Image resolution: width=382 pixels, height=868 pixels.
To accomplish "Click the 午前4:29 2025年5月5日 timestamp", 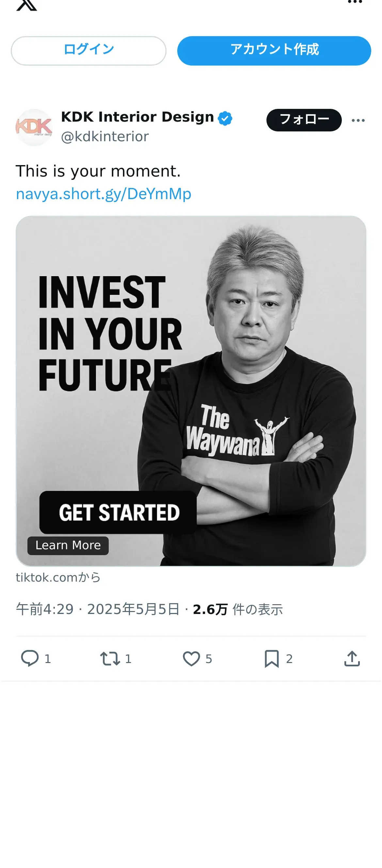I will tap(98, 609).
